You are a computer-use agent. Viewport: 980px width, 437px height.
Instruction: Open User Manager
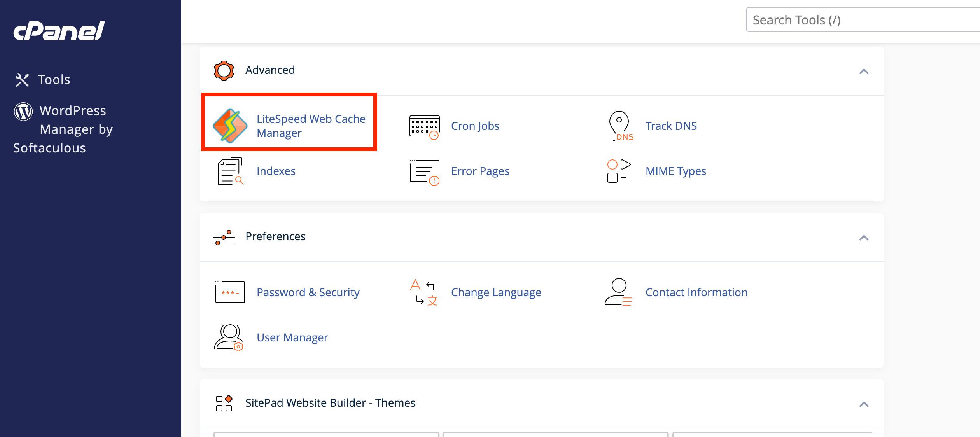pos(292,337)
